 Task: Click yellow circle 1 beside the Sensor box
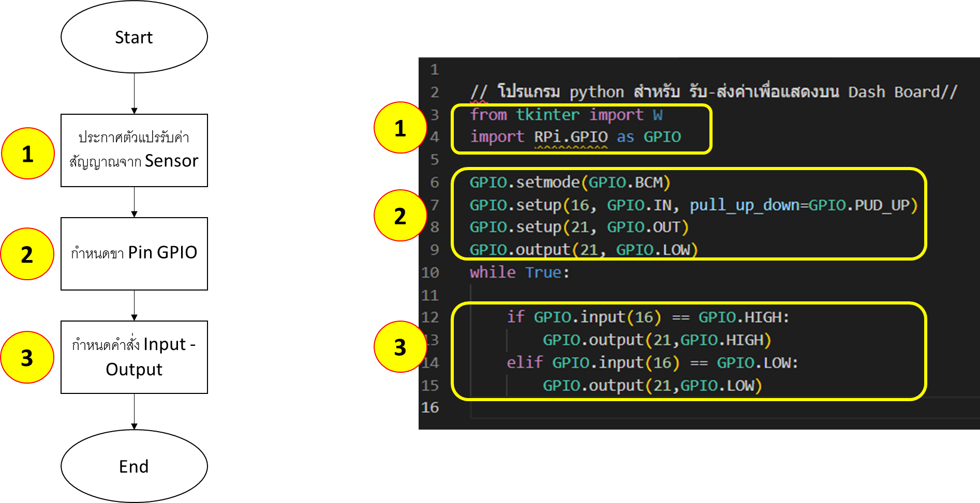point(28,154)
